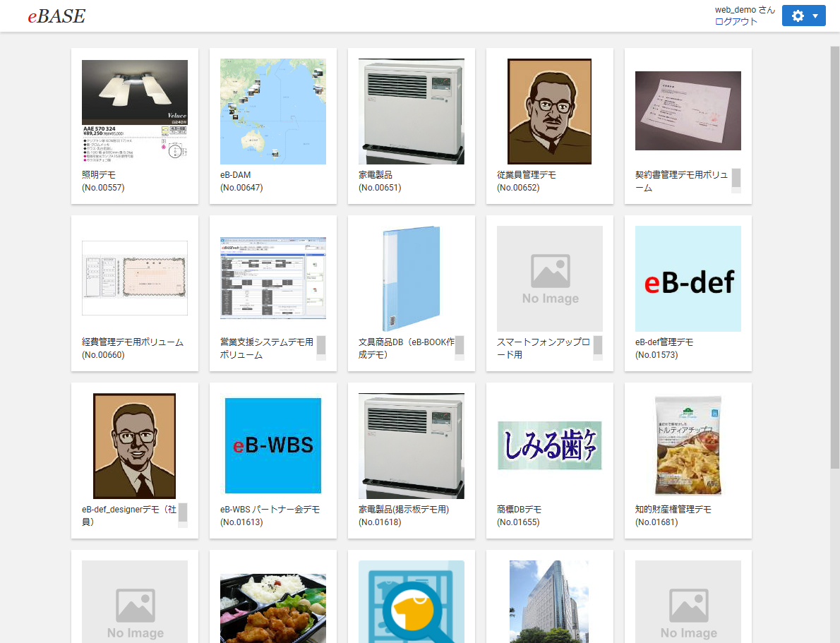Click the eB-def_designerデモ label scrollbar
The height and width of the screenshot is (643, 840).
pos(183,515)
